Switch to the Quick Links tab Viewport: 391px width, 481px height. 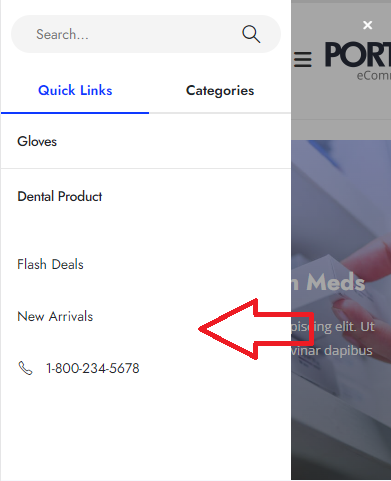tap(75, 90)
